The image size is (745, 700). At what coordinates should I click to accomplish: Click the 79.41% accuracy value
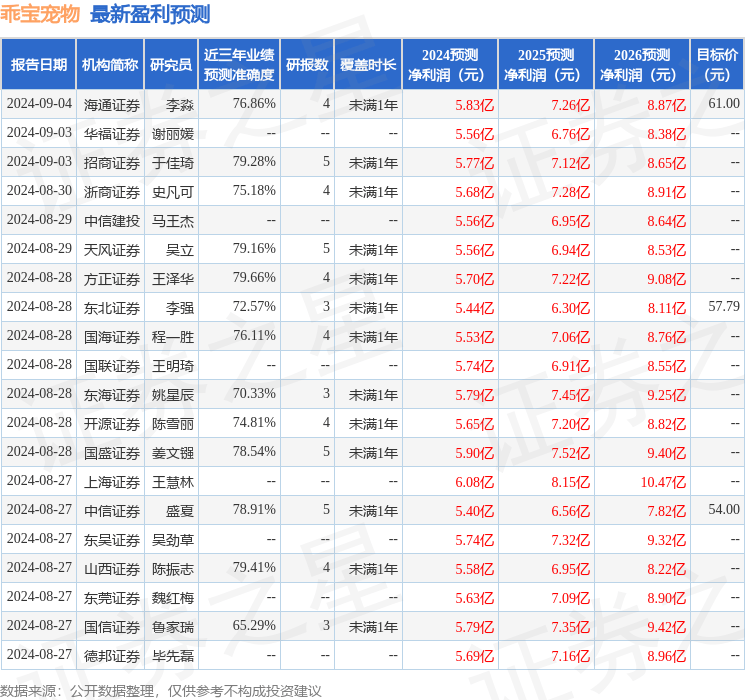tap(254, 567)
